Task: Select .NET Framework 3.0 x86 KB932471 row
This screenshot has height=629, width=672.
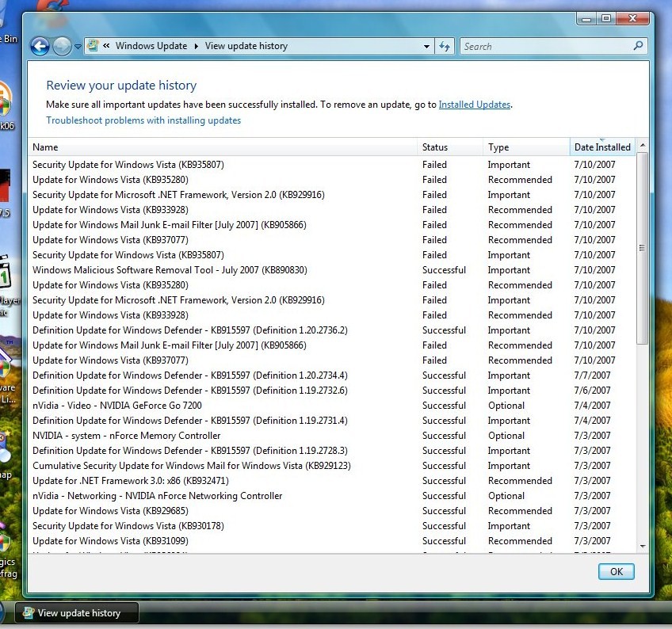Action: tap(331, 481)
